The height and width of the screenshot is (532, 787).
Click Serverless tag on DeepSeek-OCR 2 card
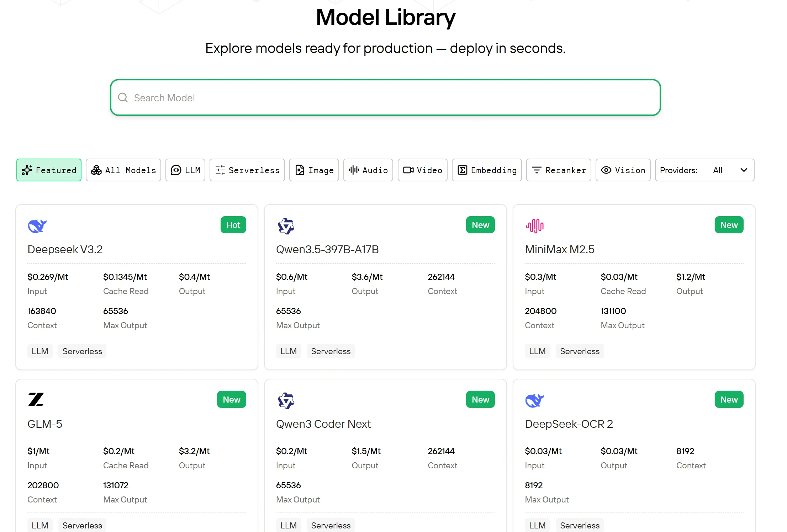(x=580, y=525)
